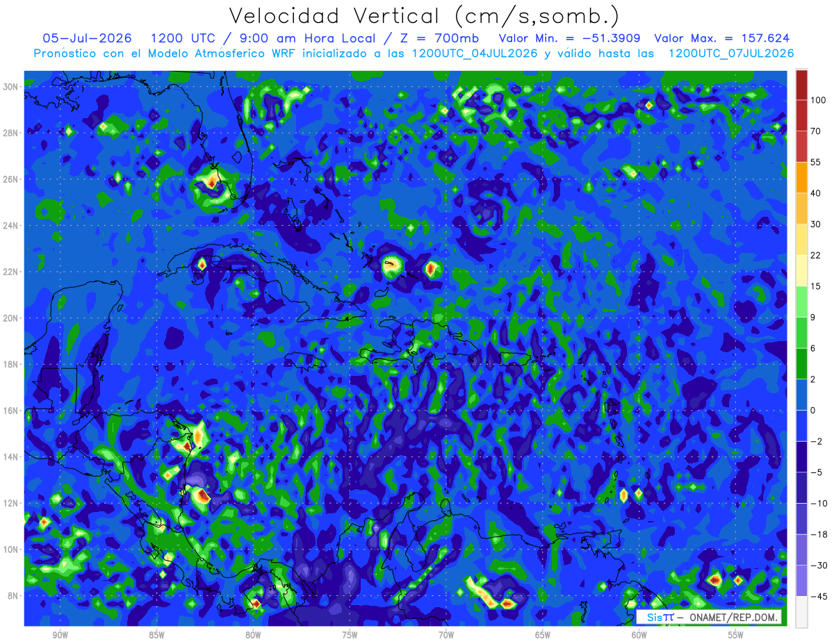Image resolution: width=834 pixels, height=644 pixels.
Task: Pick the light purple swatch between -30 and -45
Action: pos(801,581)
